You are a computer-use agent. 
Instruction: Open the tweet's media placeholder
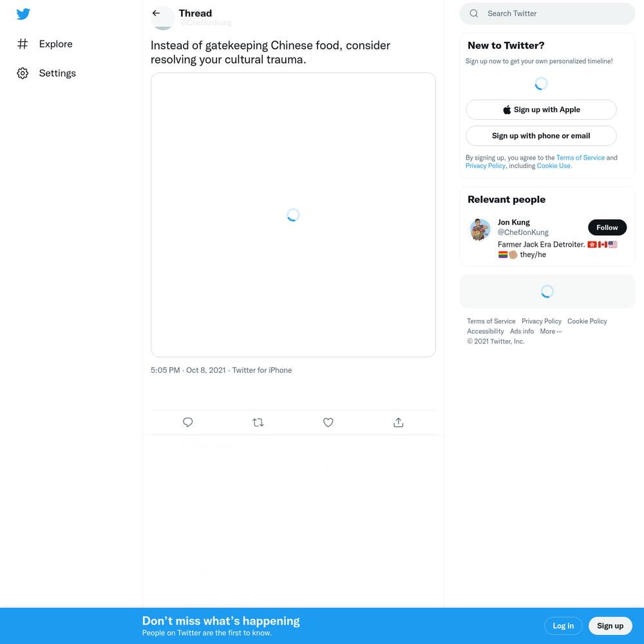click(293, 215)
